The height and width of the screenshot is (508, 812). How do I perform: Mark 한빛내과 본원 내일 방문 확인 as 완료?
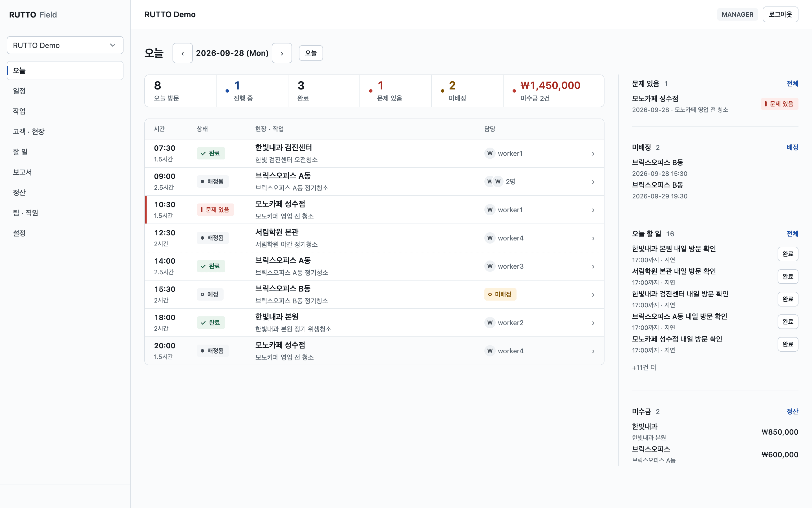[x=787, y=254]
